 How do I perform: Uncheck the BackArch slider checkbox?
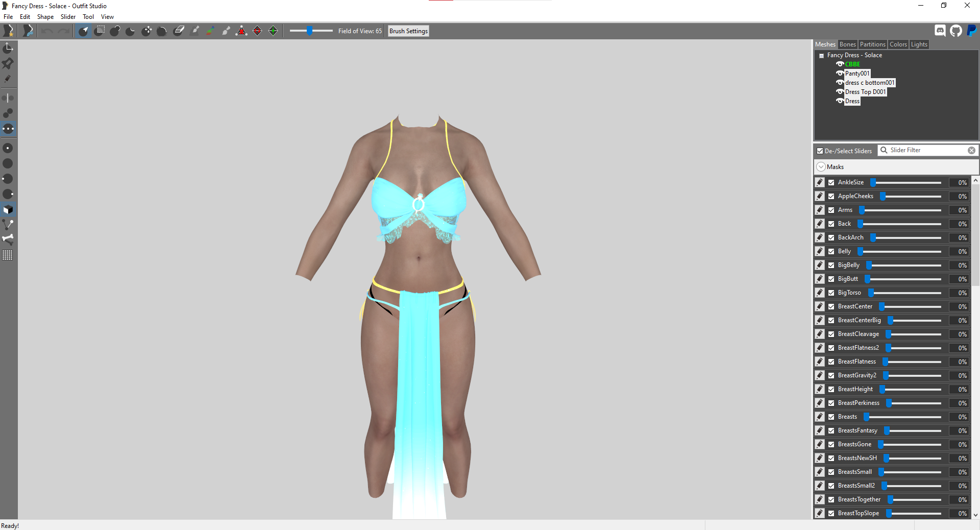pos(831,237)
